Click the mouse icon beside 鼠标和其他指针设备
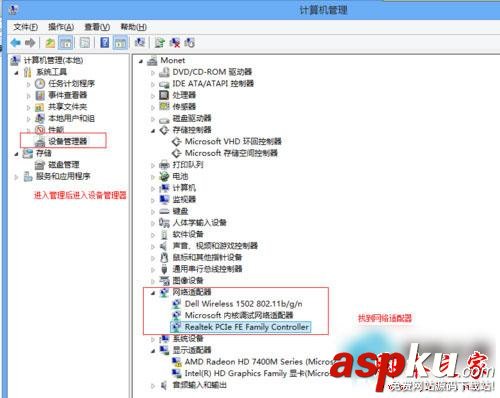 pyautogui.click(x=164, y=257)
